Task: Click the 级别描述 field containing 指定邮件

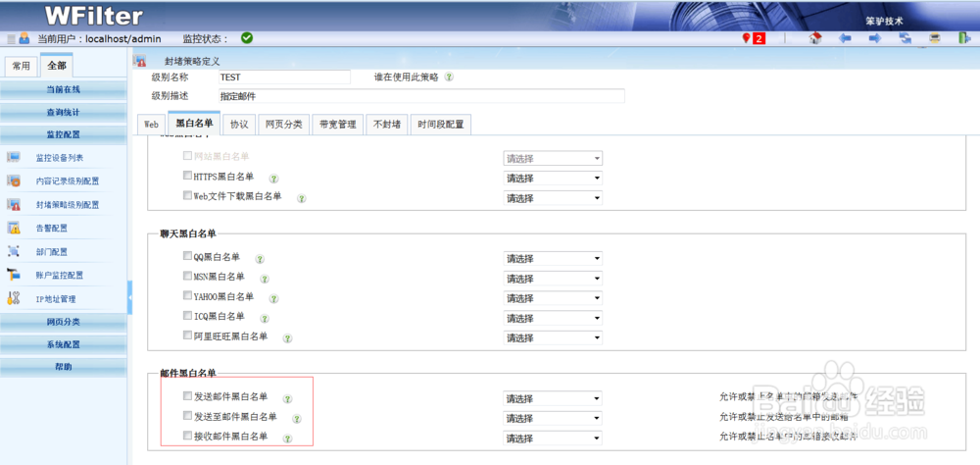Action: 421,96
